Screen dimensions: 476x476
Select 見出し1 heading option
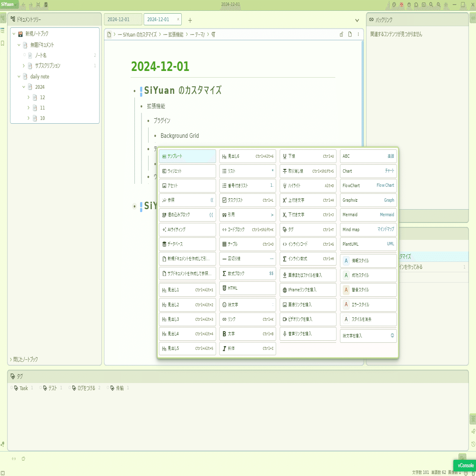187,290
